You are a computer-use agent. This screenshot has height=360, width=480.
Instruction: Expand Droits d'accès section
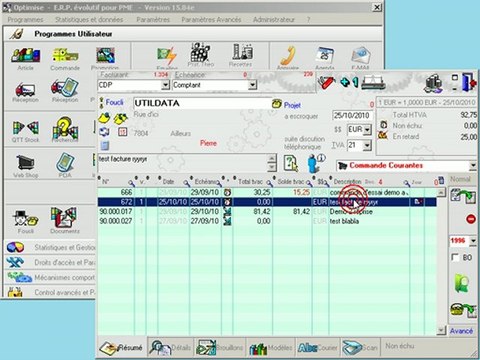(50, 262)
